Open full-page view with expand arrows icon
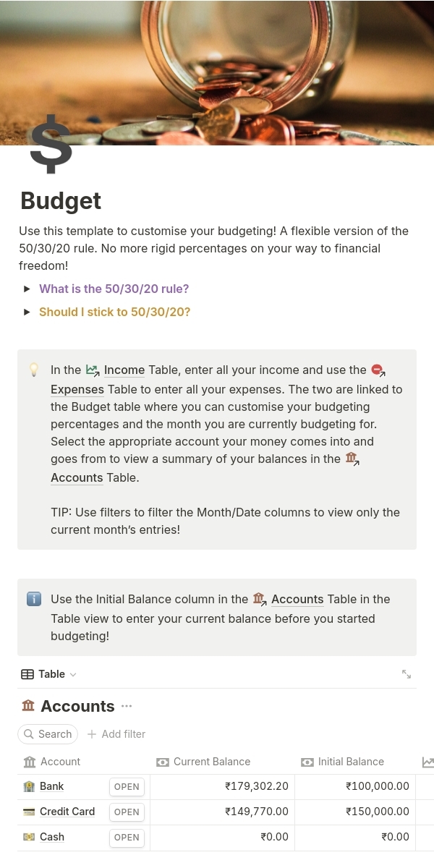Viewport: 434px width, 868px height. (x=407, y=674)
